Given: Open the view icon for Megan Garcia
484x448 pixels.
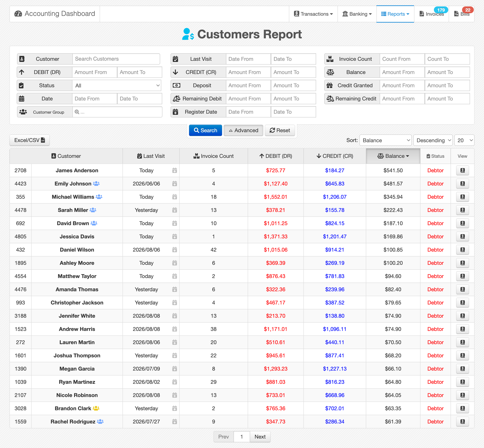Looking at the screenshot, I should [x=462, y=369].
